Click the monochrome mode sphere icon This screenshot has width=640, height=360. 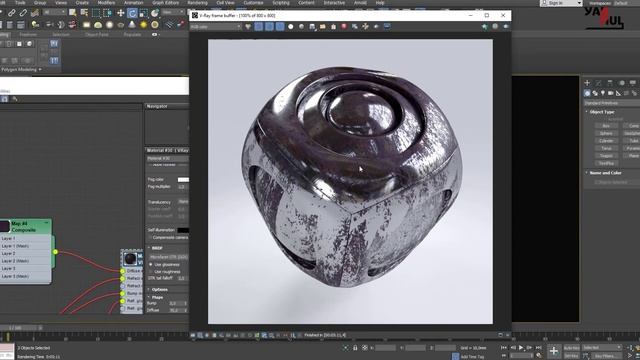[x=301, y=27]
